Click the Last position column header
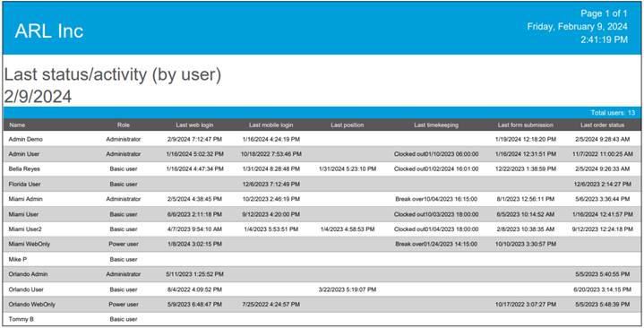Image resolution: width=644 pixels, height=328 pixels. (x=348, y=125)
